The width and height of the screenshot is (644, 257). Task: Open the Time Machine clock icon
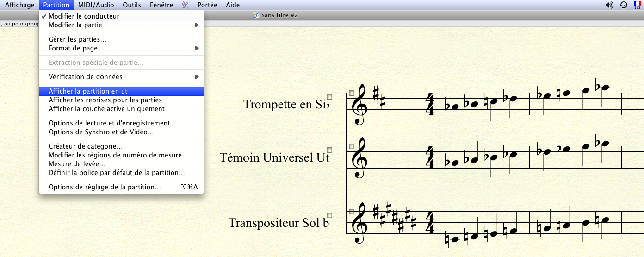coord(624,5)
